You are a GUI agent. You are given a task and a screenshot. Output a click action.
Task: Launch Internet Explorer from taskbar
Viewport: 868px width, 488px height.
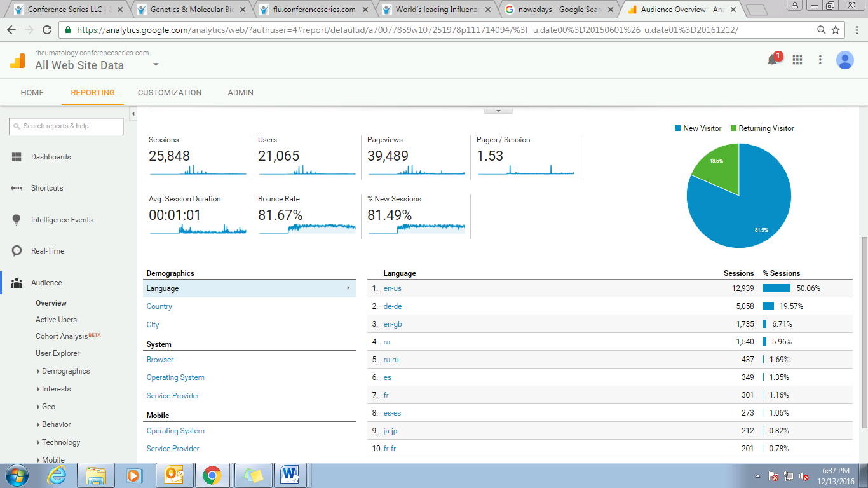point(58,475)
